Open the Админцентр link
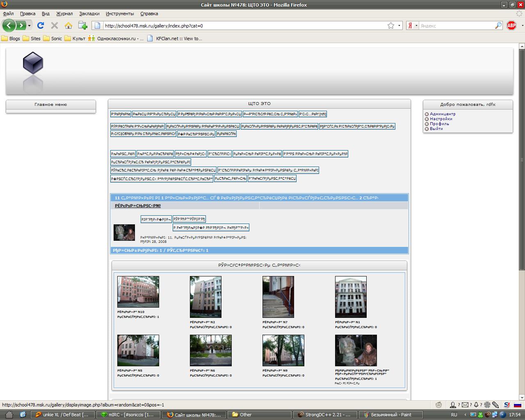 point(443,114)
